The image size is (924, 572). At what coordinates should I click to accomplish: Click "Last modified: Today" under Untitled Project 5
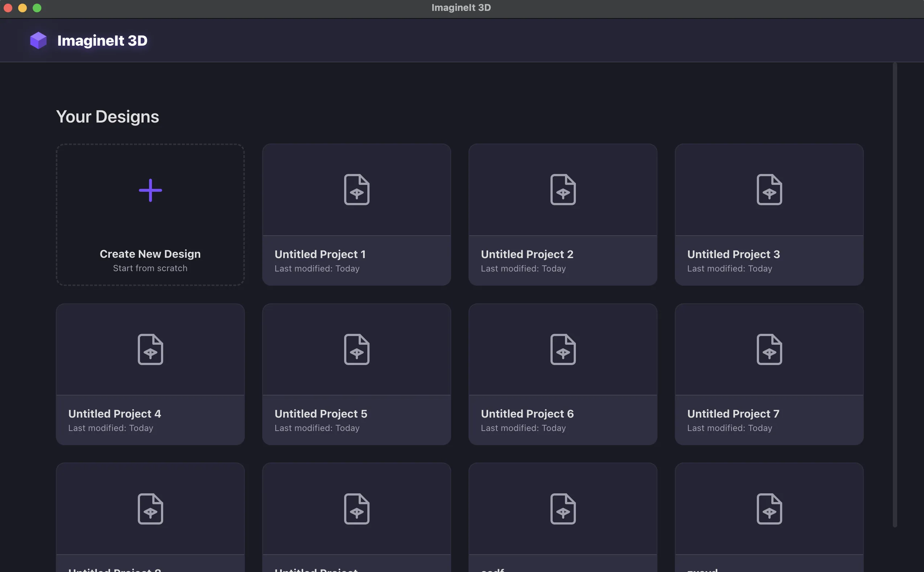click(317, 428)
